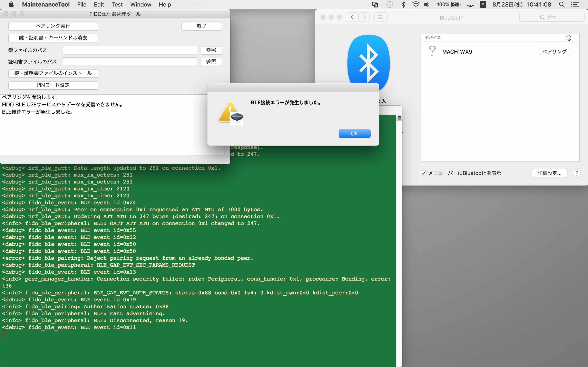Open the Window menu
Image resolution: width=588 pixels, height=367 pixels.
pyautogui.click(x=141, y=4)
